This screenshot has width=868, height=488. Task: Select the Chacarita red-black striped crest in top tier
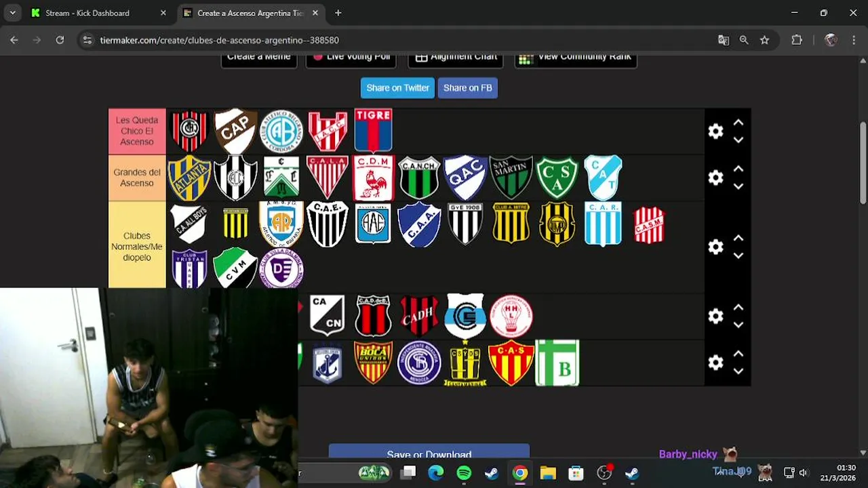click(x=189, y=131)
